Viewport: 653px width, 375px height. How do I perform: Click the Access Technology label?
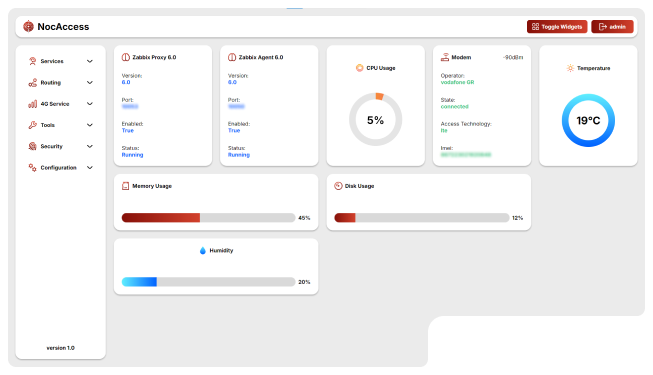click(466, 124)
